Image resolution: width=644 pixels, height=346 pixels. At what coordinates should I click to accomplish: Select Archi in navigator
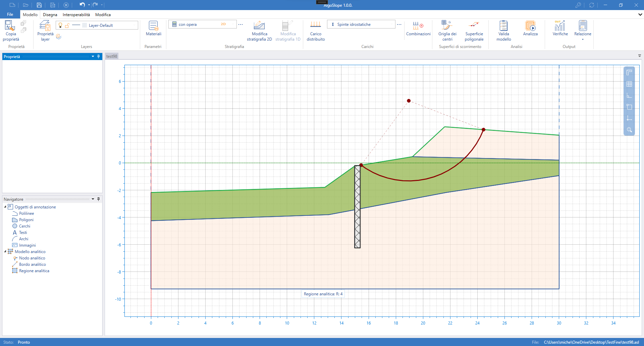(23, 239)
